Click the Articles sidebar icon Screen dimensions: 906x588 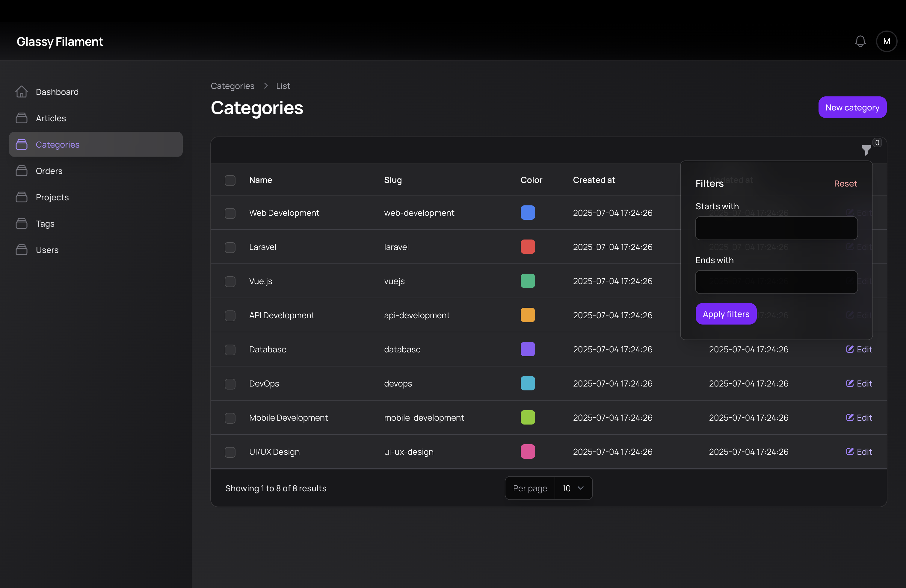point(22,118)
